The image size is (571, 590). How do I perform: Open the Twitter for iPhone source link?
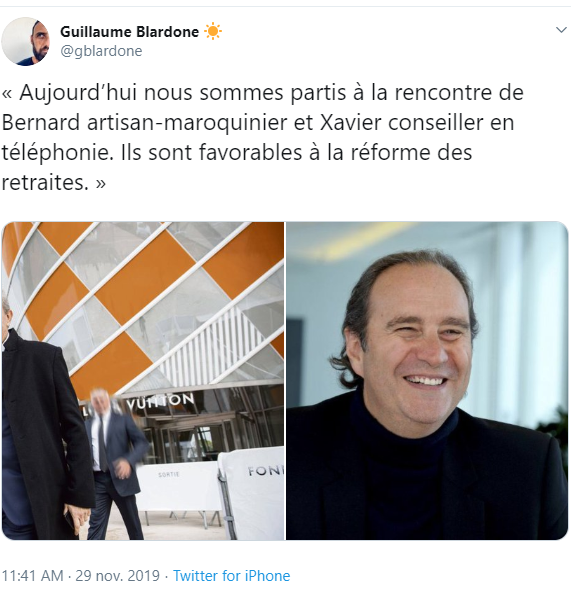coord(231,576)
